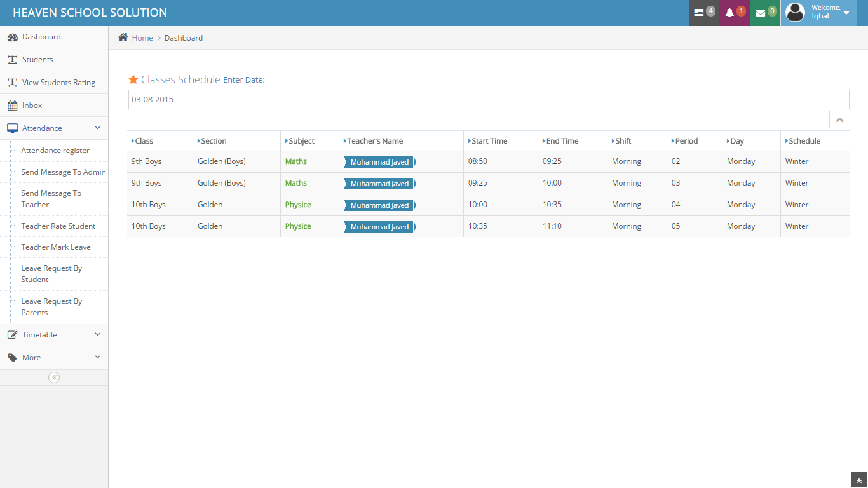Open Students in the sidebar

click(37, 60)
